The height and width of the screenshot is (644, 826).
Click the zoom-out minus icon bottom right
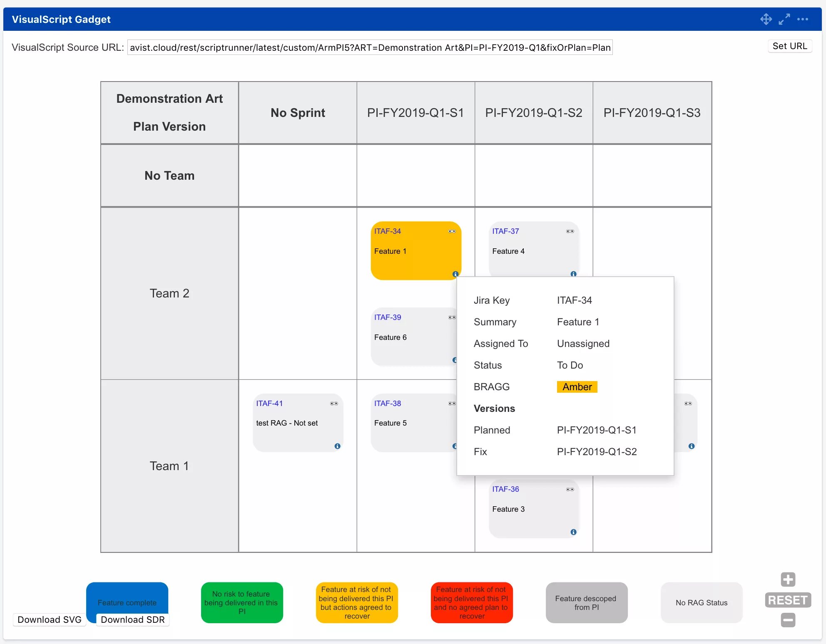tap(787, 621)
